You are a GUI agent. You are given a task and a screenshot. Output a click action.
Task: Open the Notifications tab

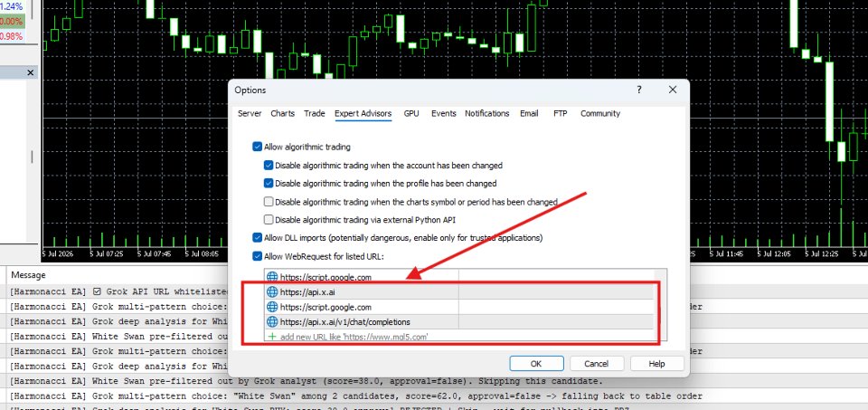point(487,113)
